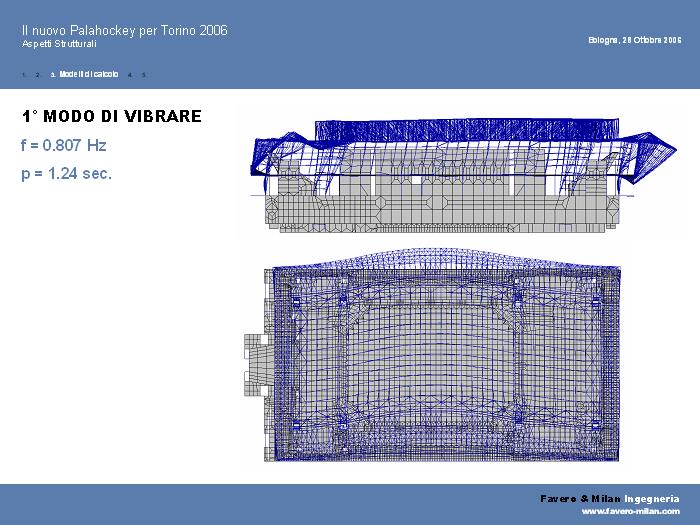Select section 2 in slide navigation

pyautogui.click(x=37, y=75)
